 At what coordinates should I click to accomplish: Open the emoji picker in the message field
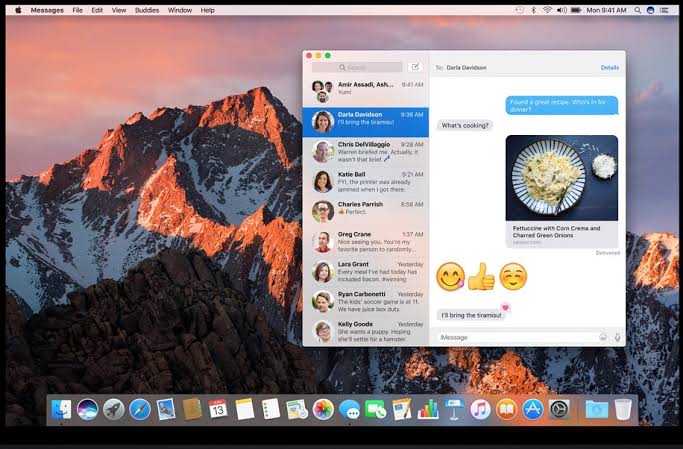[603, 337]
